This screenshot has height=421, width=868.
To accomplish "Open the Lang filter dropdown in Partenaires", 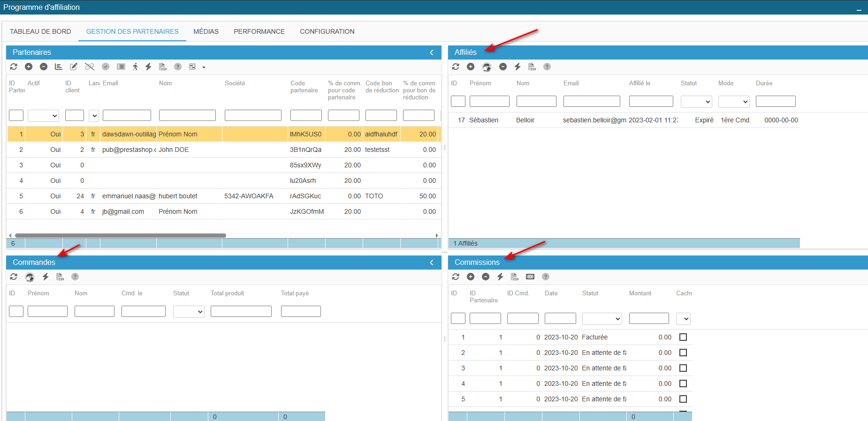I will click(x=94, y=115).
